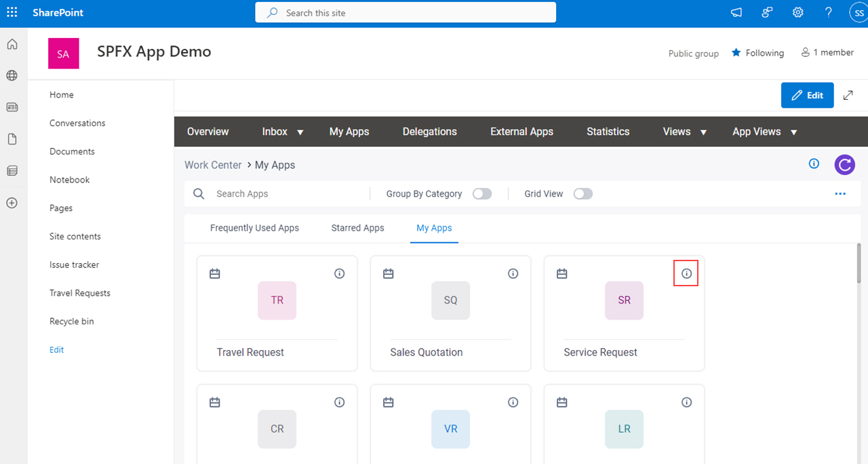Click the purple refresh icon
The height and width of the screenshot is (464, 868).
click(844, 164)
